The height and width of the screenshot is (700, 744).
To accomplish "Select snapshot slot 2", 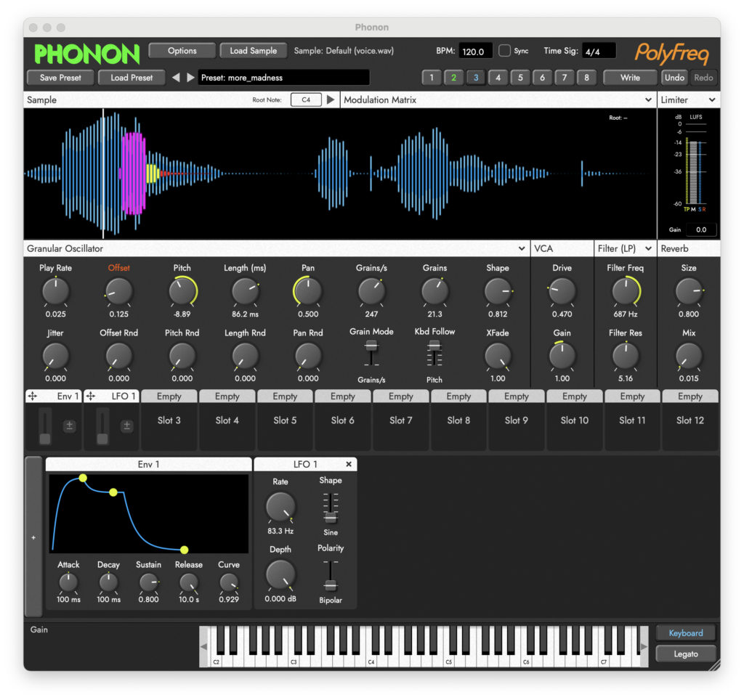I will [453, 77].
